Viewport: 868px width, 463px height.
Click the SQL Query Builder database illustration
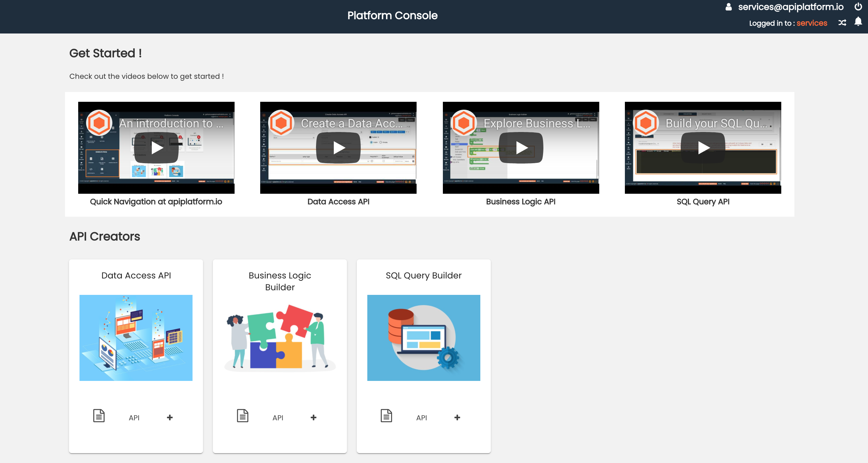423,338
